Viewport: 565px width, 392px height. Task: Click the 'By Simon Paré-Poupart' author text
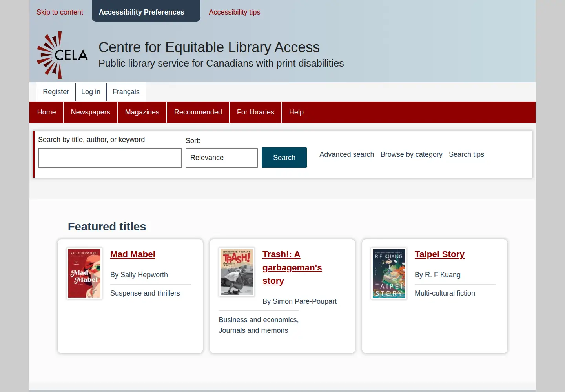299,301
